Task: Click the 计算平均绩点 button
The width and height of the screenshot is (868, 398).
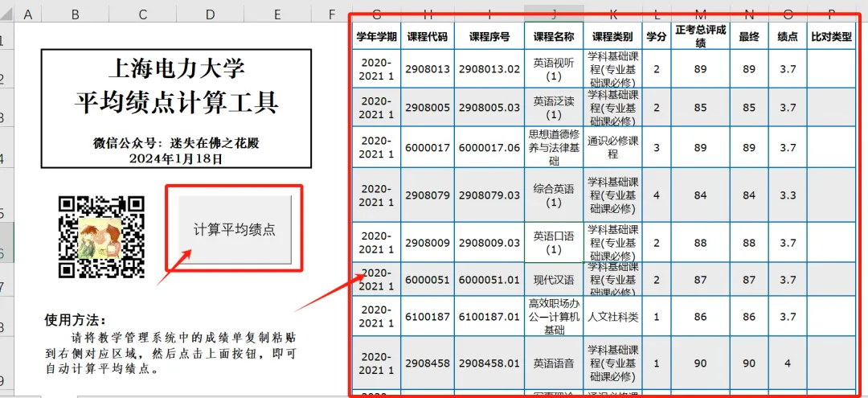Action: [235, 229]
